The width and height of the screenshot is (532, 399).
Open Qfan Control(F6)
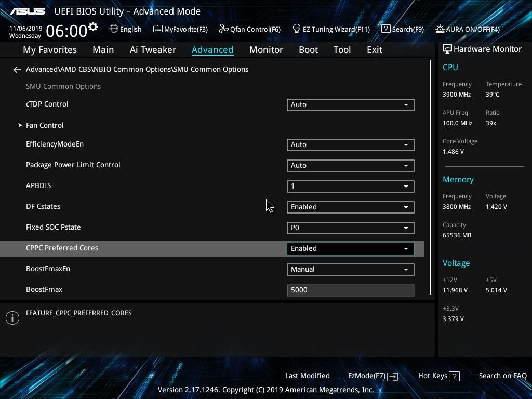[x=250, y=29]
